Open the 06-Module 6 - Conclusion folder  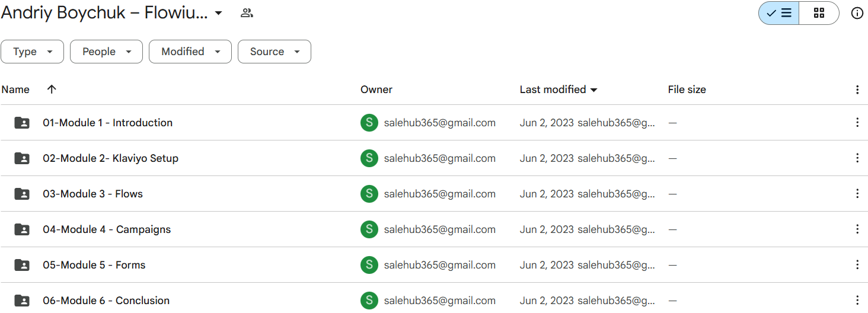106,301
